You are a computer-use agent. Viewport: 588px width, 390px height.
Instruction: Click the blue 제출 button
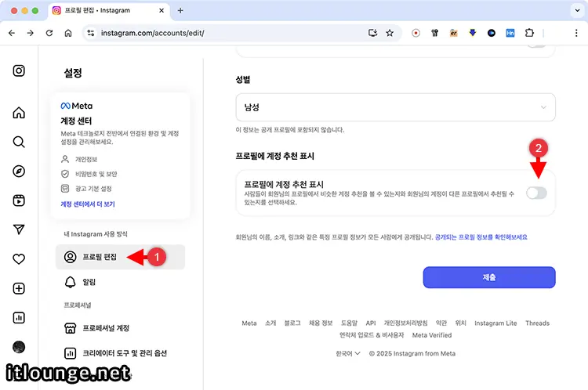click(488, 277)
